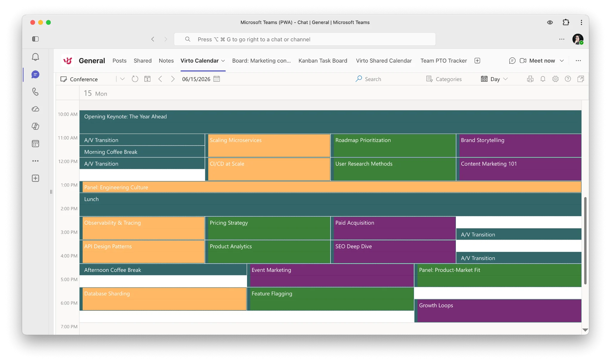Click the scroll down arrow of calendar
Screen dimensions: 611x364
(585, 330)
